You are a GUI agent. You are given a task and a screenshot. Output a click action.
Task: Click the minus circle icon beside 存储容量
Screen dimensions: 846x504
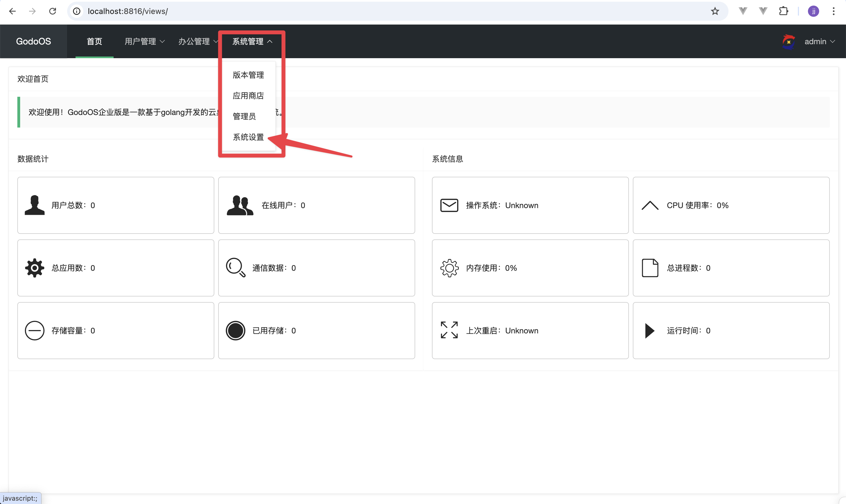pos(35,331)
